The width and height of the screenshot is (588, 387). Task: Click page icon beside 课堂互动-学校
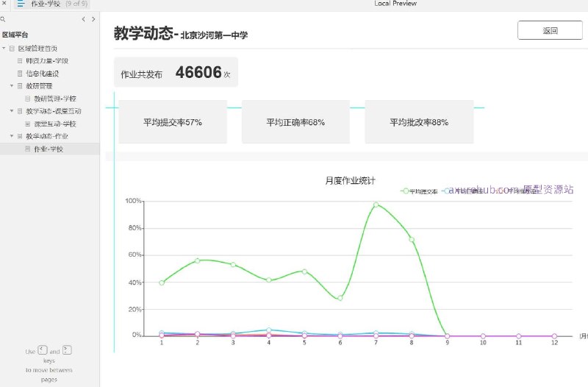point(28,124)
